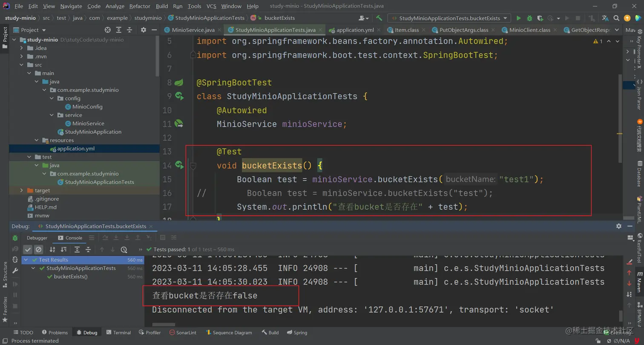This screenshot has height=345, width=644.
Task: Switch to MinioService.java tab
Action: coord(193,30)
